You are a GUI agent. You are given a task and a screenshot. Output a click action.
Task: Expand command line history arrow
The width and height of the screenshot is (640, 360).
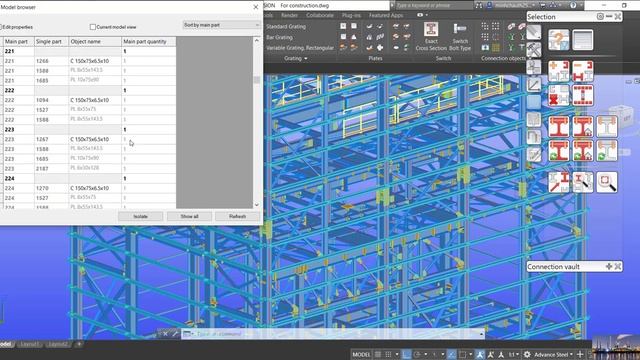point(482,334)
